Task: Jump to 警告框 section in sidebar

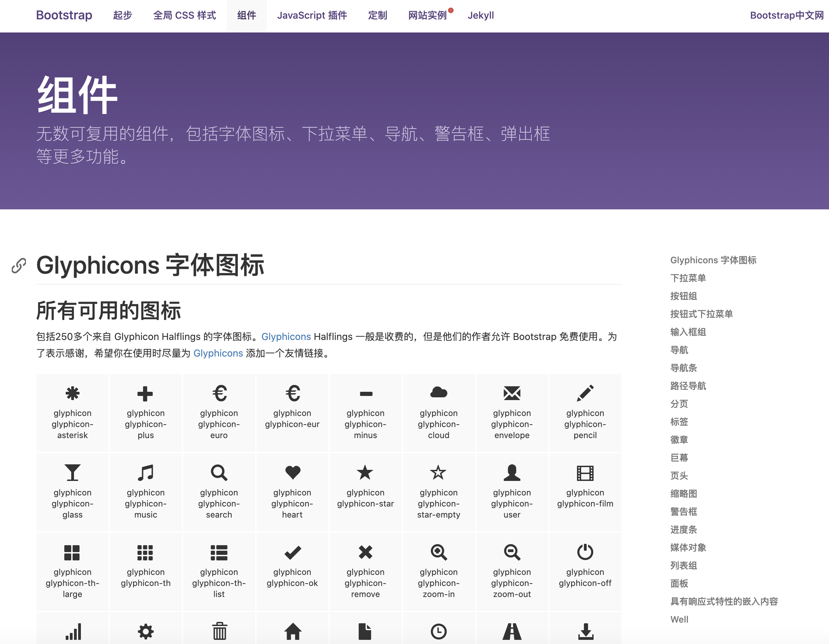Action: [x=683, y=512]
